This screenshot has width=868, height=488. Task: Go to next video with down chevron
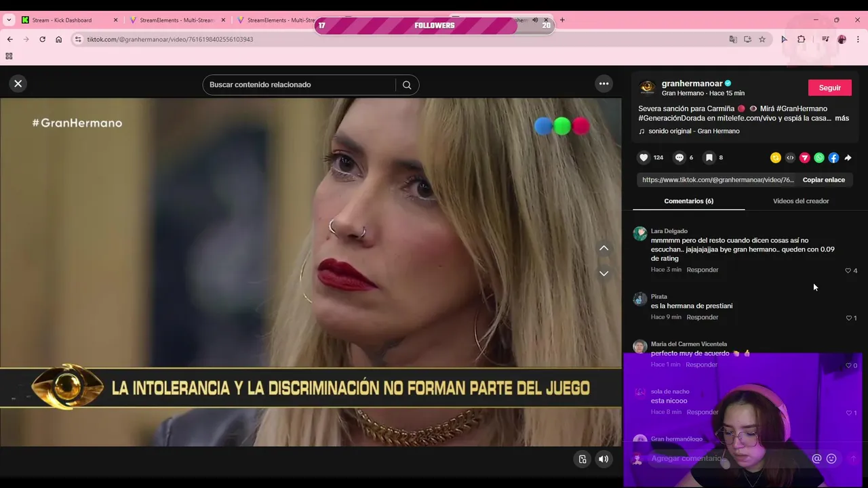coord(604,273)
